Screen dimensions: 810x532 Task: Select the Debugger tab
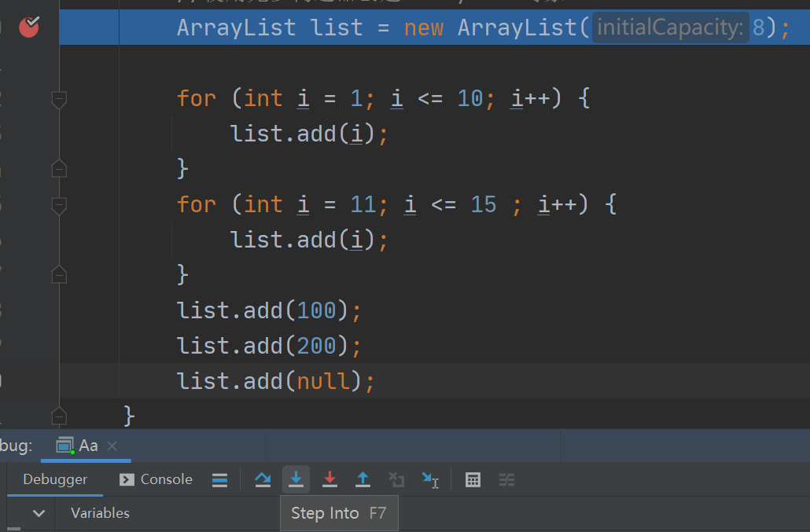[54, 479]
